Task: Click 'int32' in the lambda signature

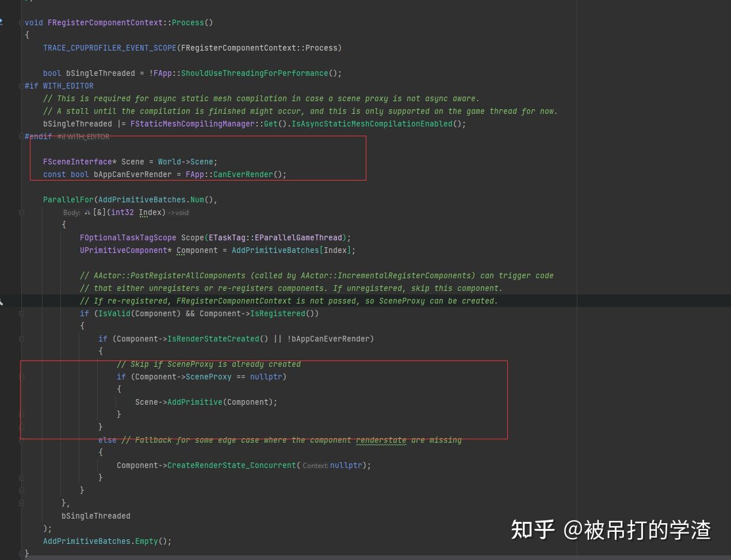Action: coord(123,212)
